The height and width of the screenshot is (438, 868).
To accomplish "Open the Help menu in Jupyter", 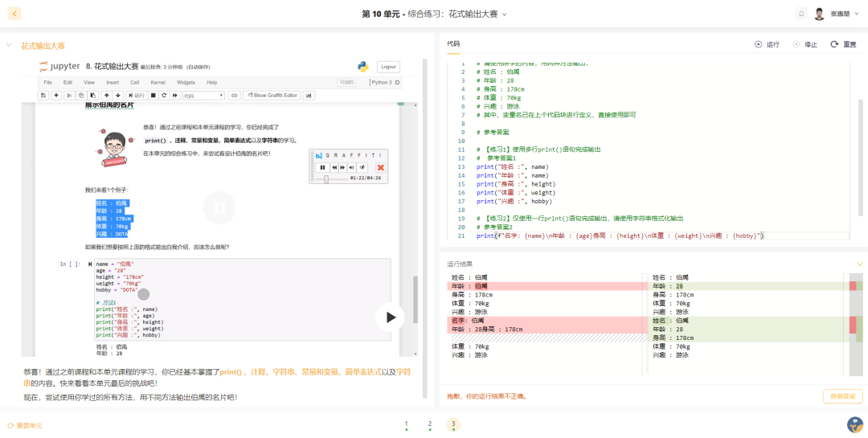I will click(211, 83).
